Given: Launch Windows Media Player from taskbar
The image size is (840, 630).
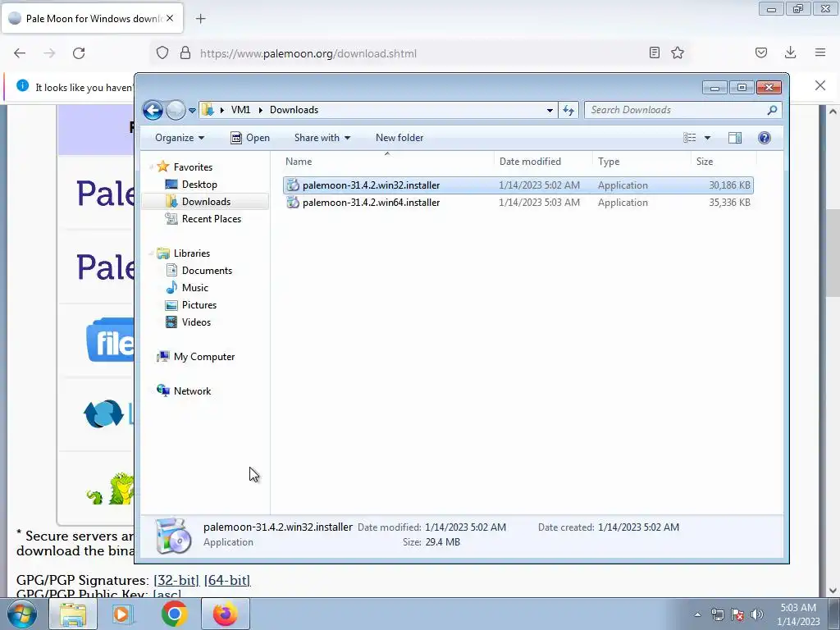Looking at the screenshot, I should 123,614.
